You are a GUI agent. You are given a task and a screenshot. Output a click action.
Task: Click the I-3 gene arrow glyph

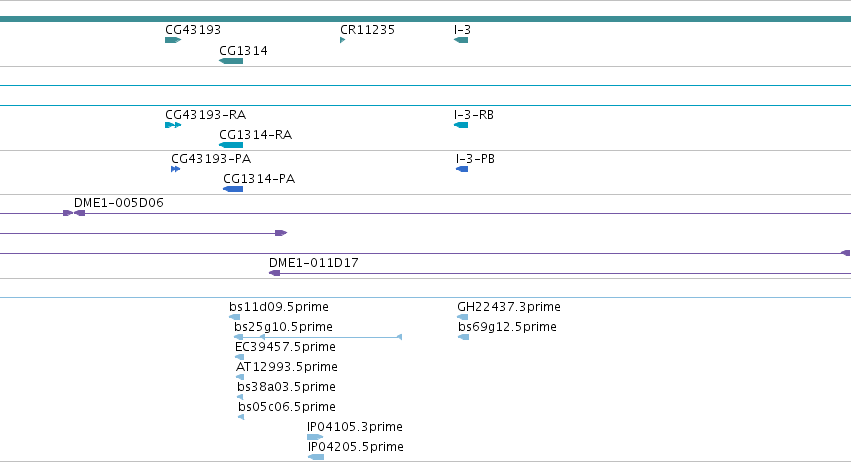click(461, 40)
